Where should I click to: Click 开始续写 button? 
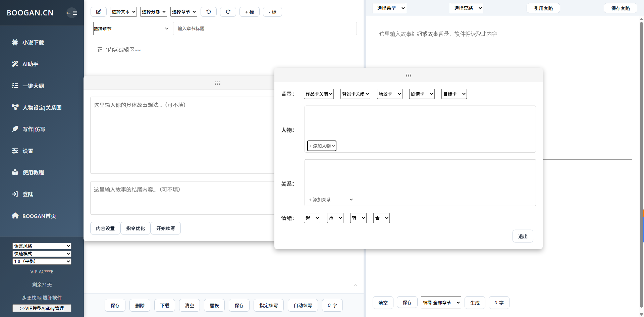(166, 228)
